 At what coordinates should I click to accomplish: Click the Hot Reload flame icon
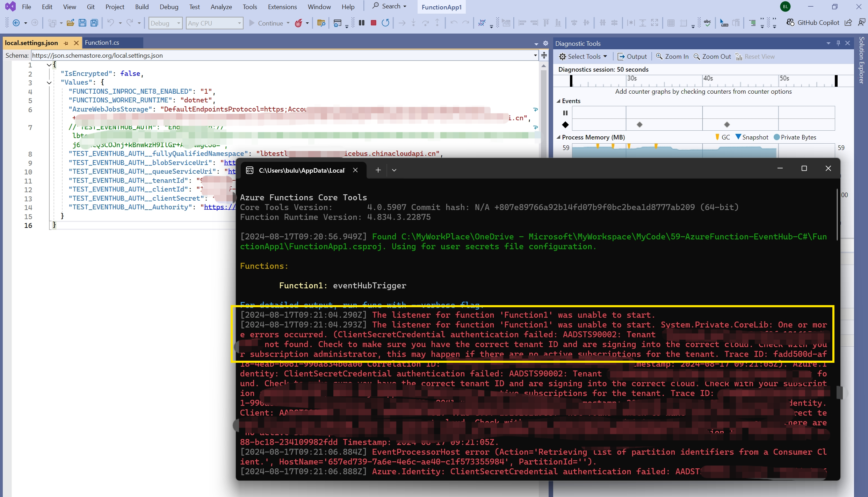(x=298, y=23)
